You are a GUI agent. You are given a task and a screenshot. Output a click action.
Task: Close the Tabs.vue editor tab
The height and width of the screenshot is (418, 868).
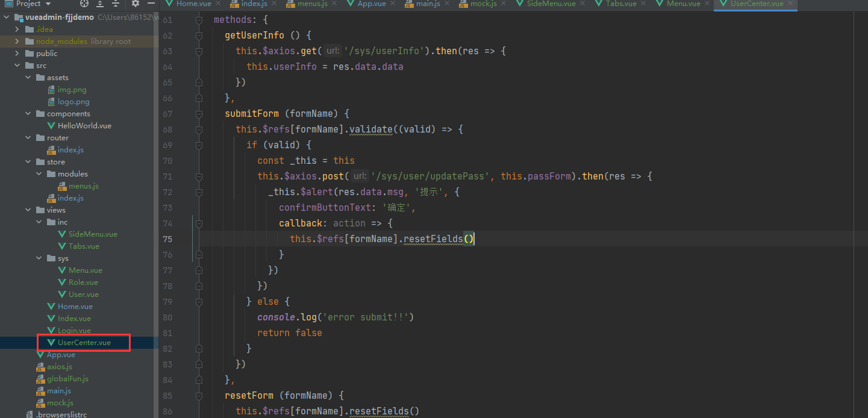tap(644, 4)
